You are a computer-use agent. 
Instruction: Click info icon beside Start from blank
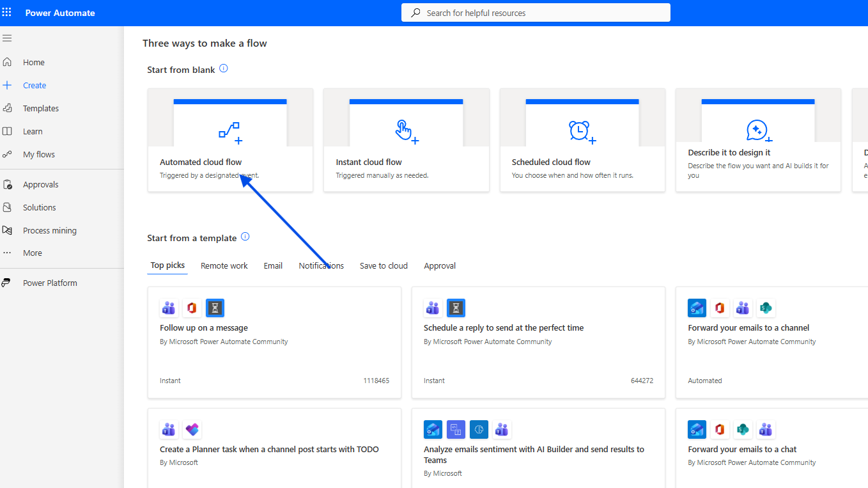(x=224, y=68)
